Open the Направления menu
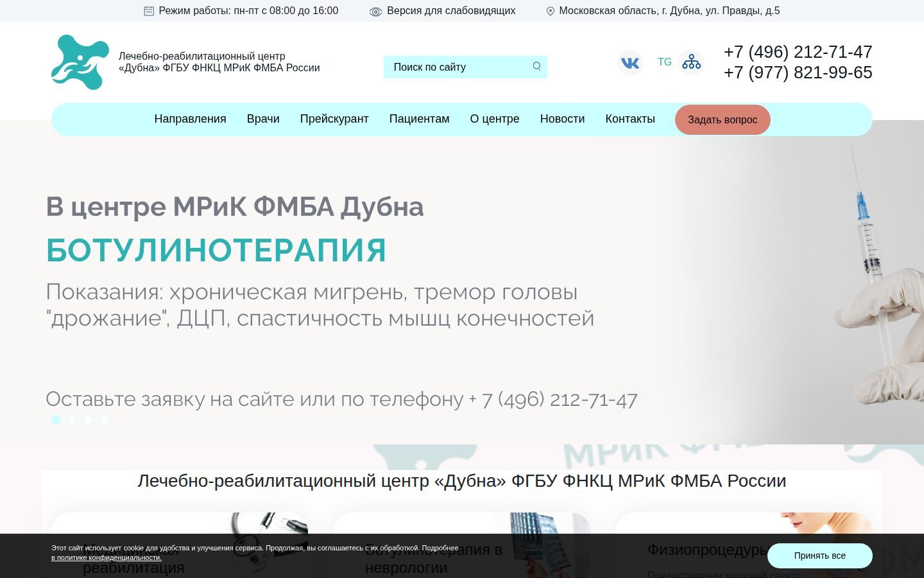924x578 pixels. tap(190, 119)
